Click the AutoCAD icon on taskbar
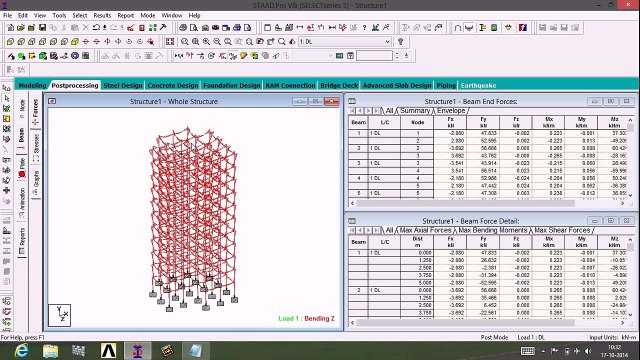Image resolution: width=640 pixels, height=360 pixels. coord(109,351)
